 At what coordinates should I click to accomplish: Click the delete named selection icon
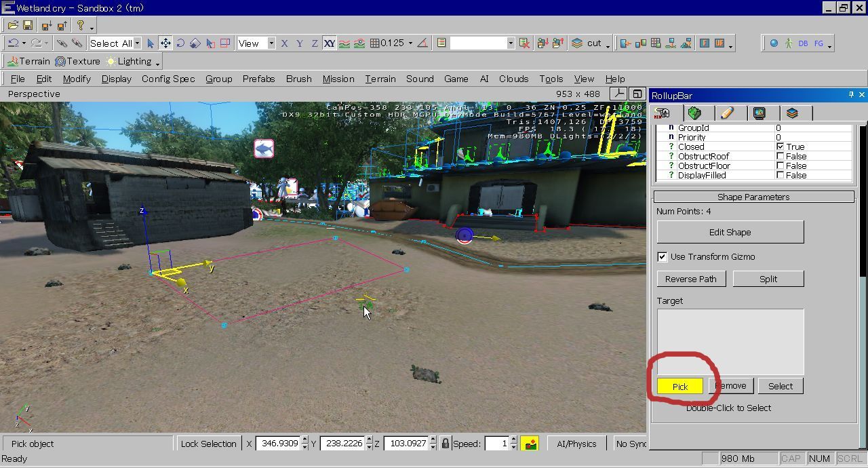524,43
